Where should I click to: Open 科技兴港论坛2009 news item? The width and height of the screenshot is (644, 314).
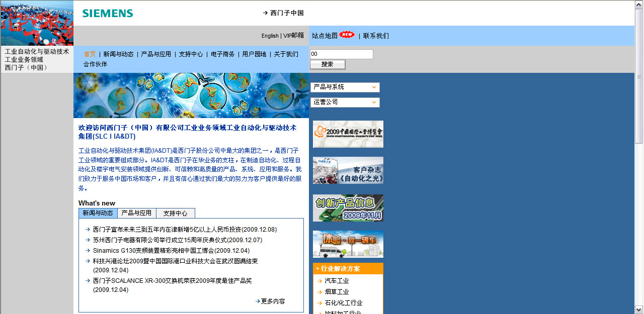point(175,265)
